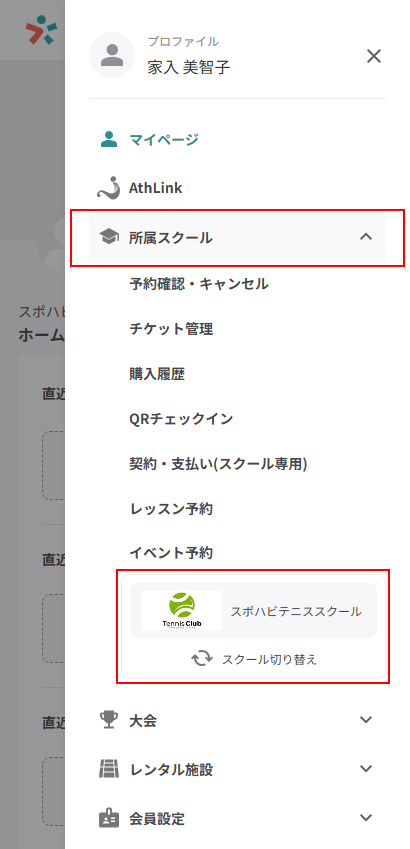Image resolution: width=410 pixels, height=849 pixels.
Task: Click the スポハビ logo behind the menu
Action: click(x=41, y=30)
